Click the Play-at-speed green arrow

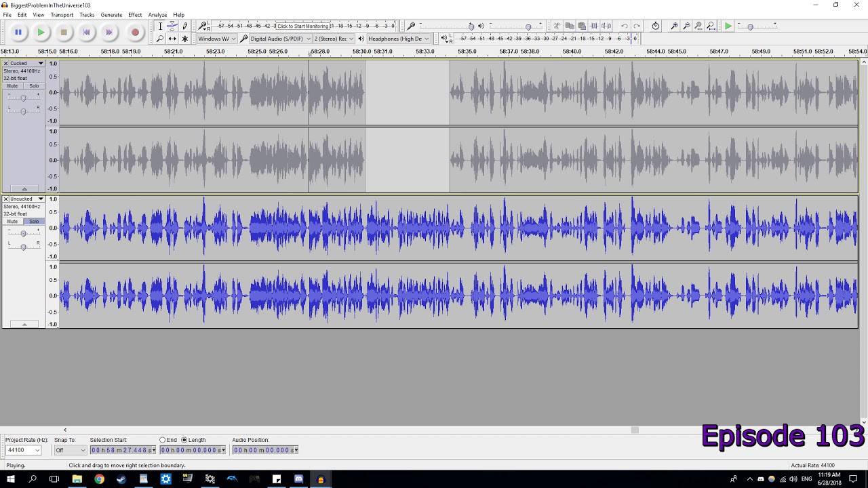click(728, 26)
